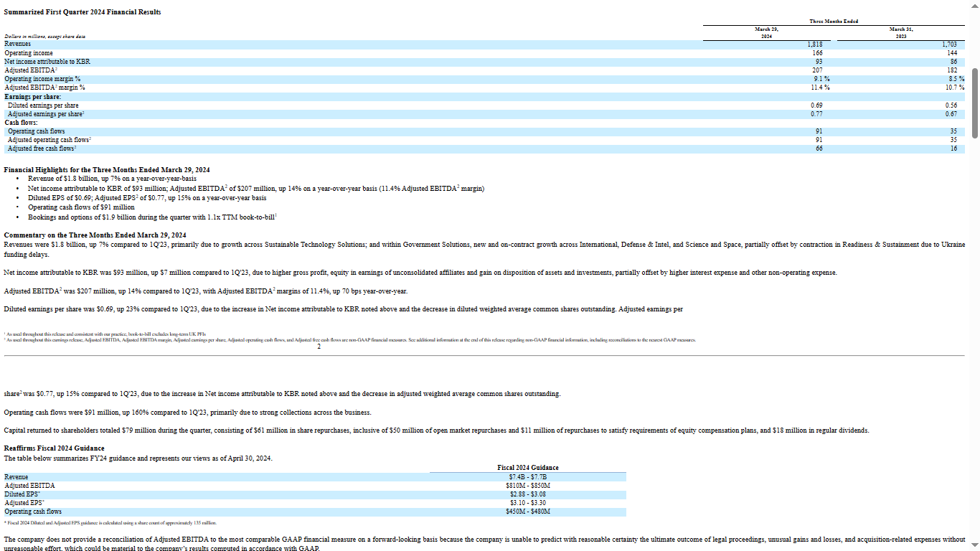This screenshot has height=551, width=980.
Task: Click the 8.5 % margin value
Action: pyautogui.click(x=956, y=79)
